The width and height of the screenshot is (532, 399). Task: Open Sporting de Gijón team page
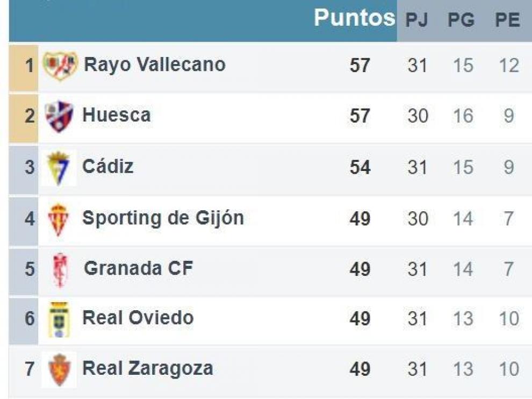point(163,218)
